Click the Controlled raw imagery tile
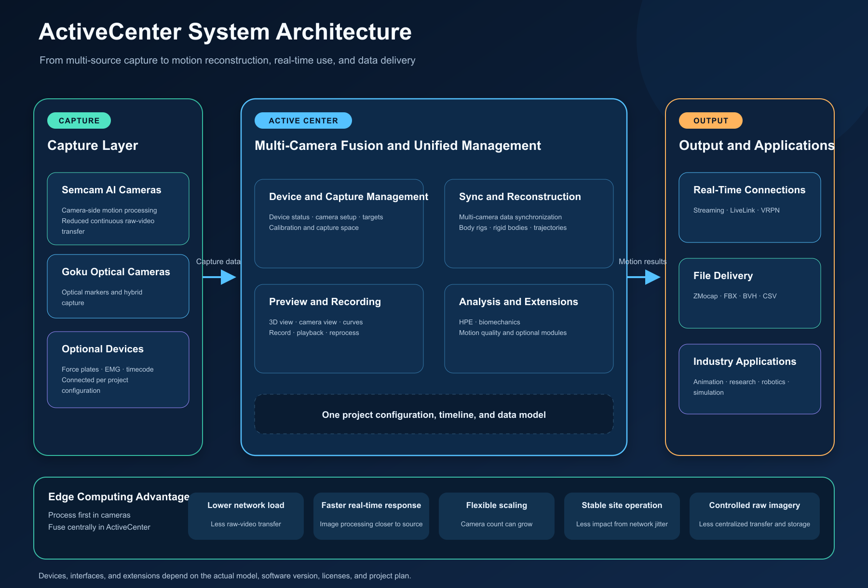 point(755,516)
